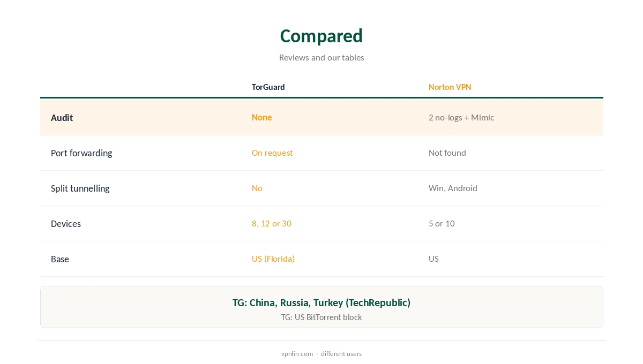
Task: Click the 'Audit' row label
Action: point(62,118)
